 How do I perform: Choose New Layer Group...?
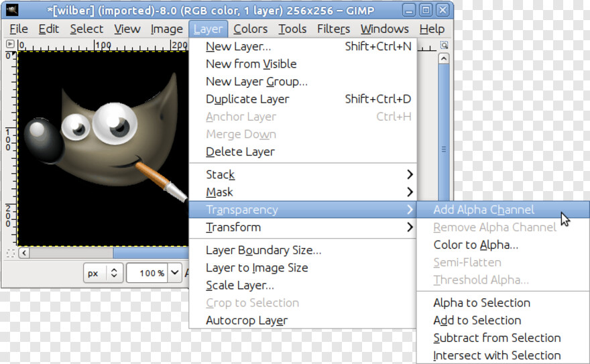(x=303, y=82)
